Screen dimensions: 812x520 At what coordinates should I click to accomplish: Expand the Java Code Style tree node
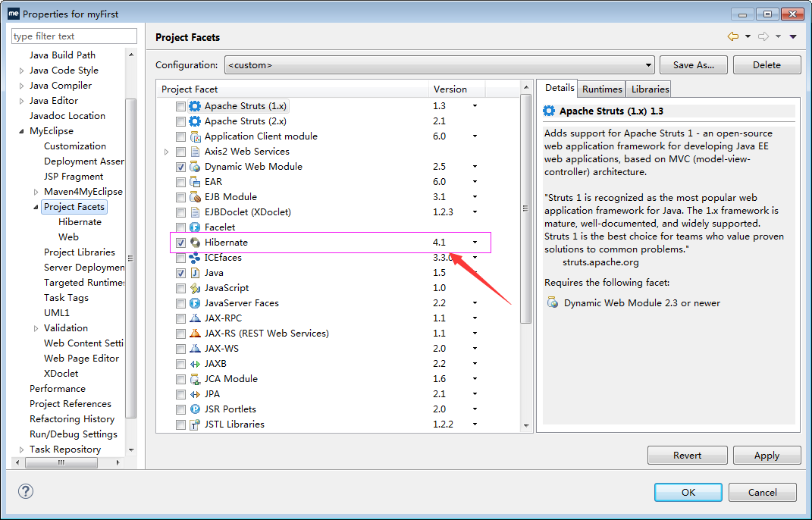[21, 70]
